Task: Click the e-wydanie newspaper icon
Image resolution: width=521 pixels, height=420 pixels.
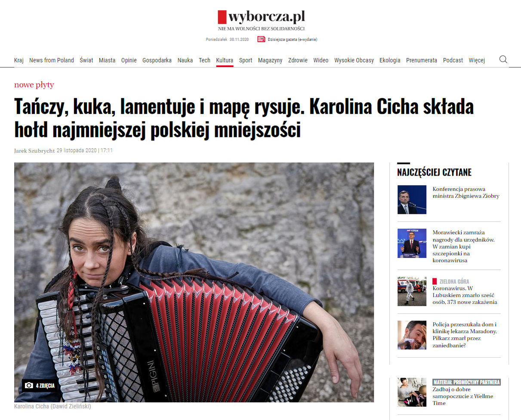Action: 261,39
